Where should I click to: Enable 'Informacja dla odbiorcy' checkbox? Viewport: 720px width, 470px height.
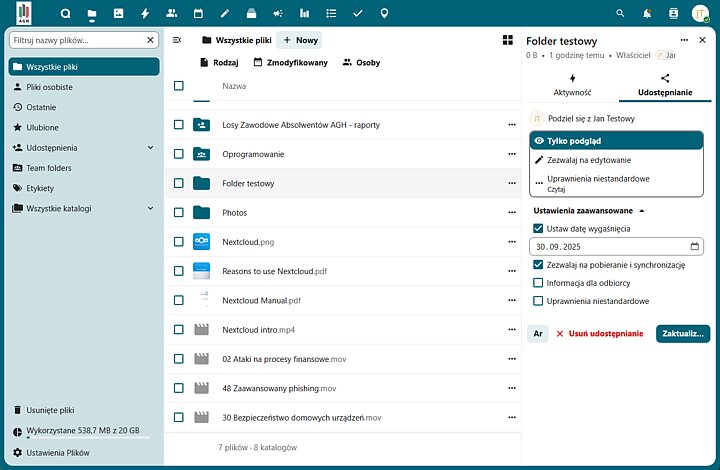538,283
